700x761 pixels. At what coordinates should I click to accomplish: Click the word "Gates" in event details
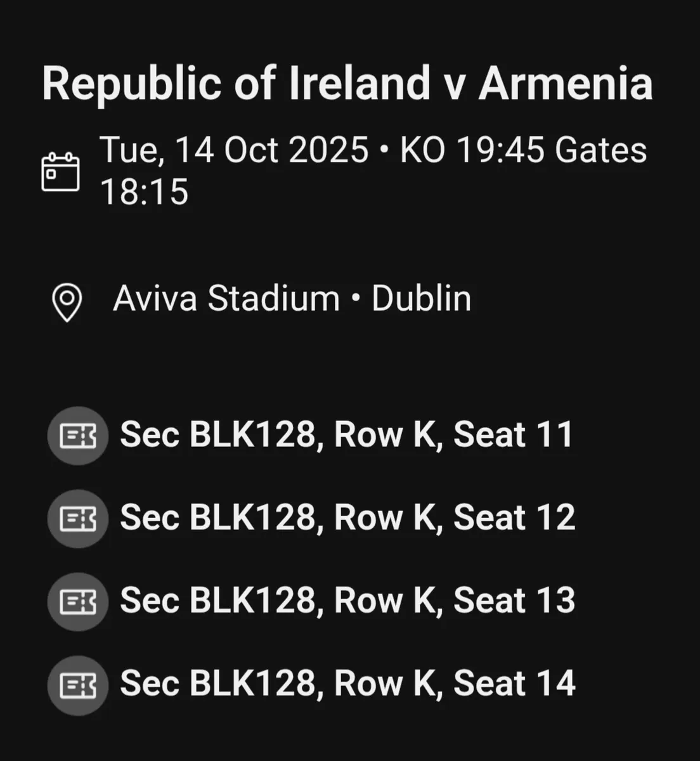click(600, 151)
